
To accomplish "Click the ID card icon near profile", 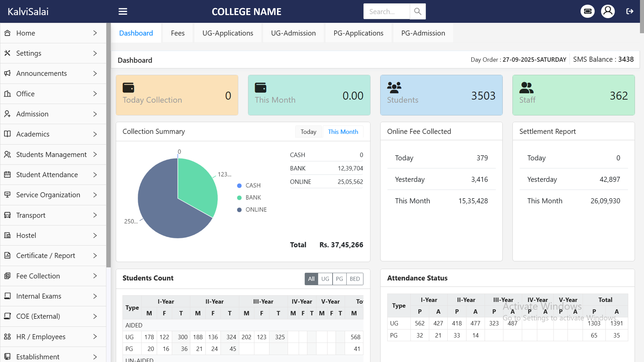I will pos(587,11).
